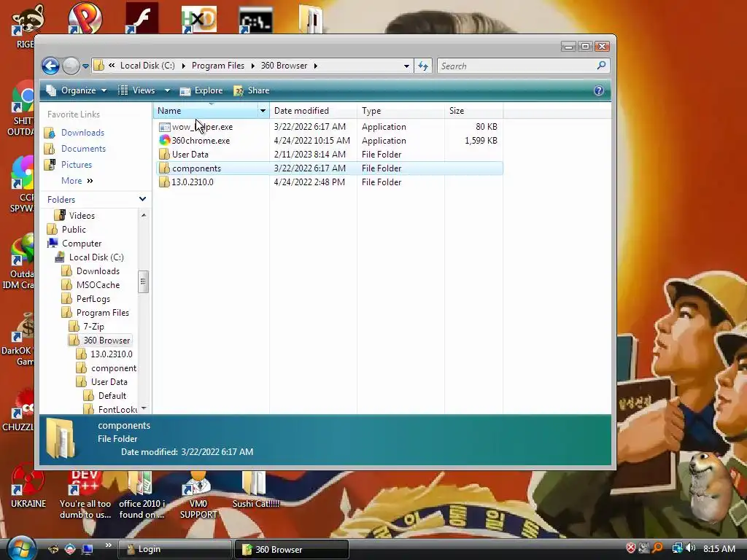Open command prompt desktop shortcut
747x560 pixels.
[x=256, y=20]
